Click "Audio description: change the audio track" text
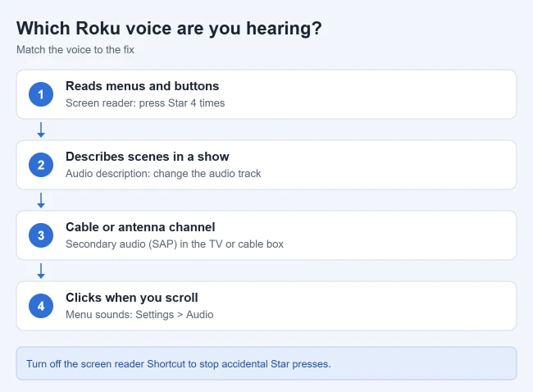This screenshot has width=533, height=392. [163, 173]
